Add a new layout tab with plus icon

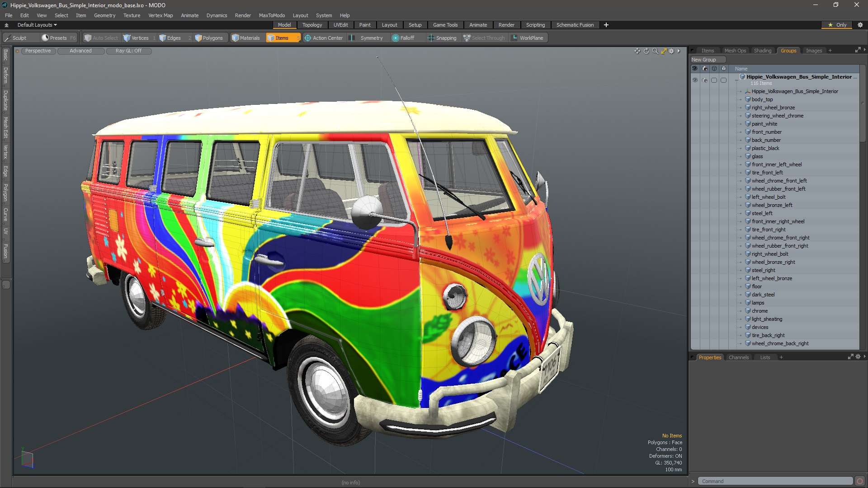tap(606, 25)
